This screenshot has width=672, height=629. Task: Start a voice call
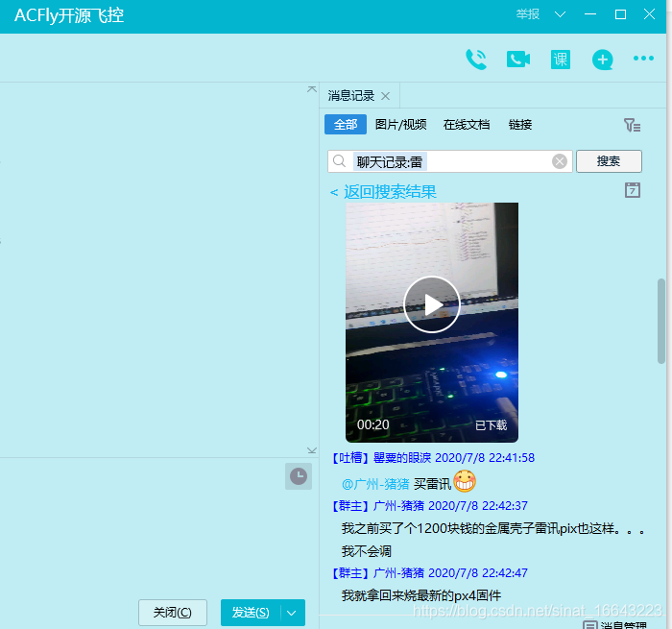point(476,60)
